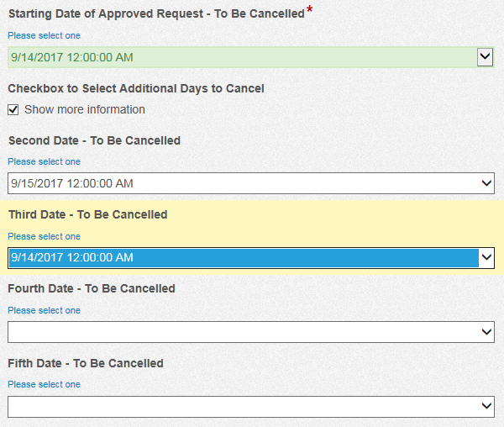504x427 pixels.
Task: Open the highlighted Third Date dropdown
Action: [x=251, y=258]
